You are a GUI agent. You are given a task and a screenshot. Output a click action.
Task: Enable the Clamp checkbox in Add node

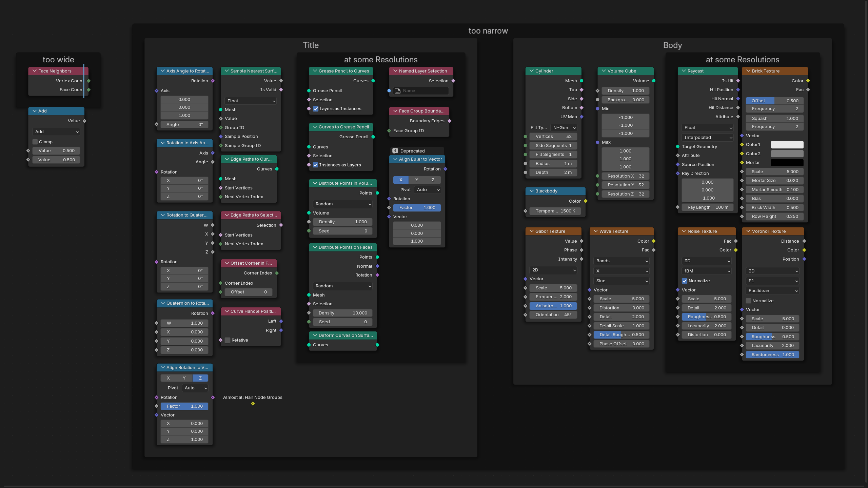pos(35,142)
